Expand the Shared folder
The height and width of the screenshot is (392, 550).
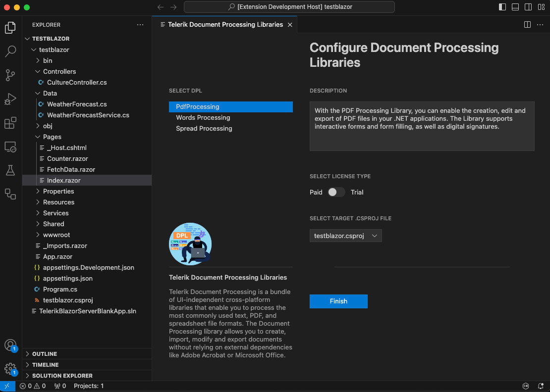click(x=87, y=224)
